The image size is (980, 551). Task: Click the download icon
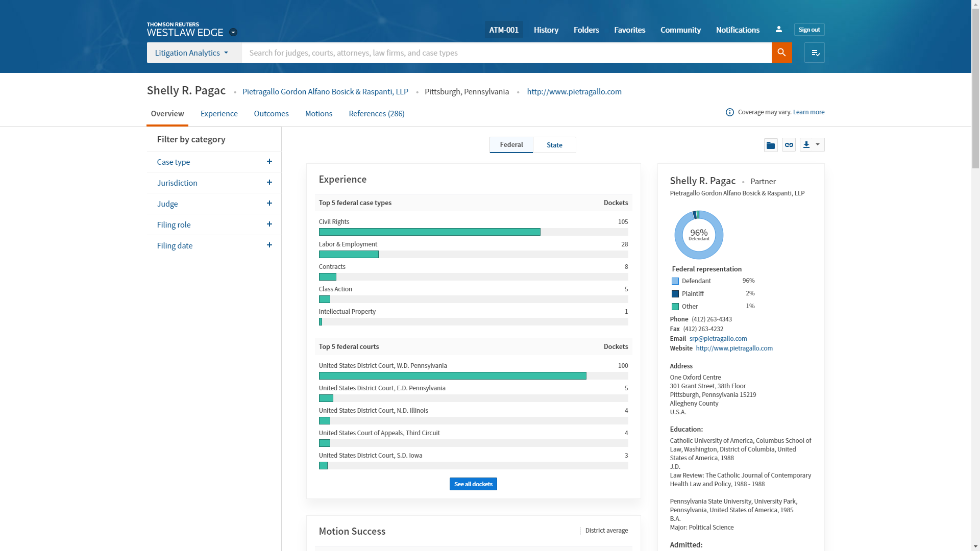click(x=806, y=145)
